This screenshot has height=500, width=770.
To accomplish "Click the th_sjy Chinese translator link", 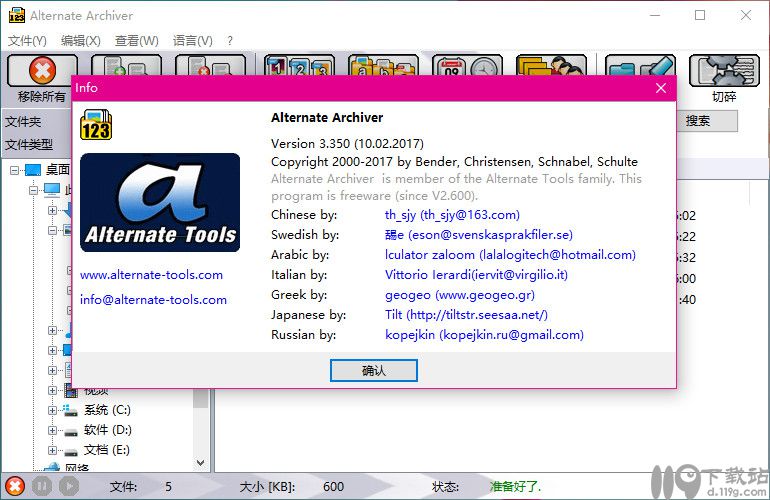I will coord(452,215).
